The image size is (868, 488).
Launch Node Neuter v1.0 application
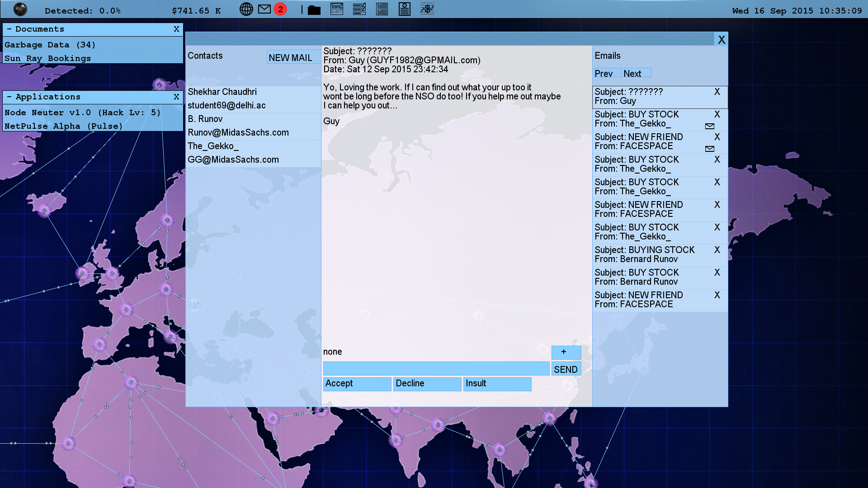coord(82,113)
